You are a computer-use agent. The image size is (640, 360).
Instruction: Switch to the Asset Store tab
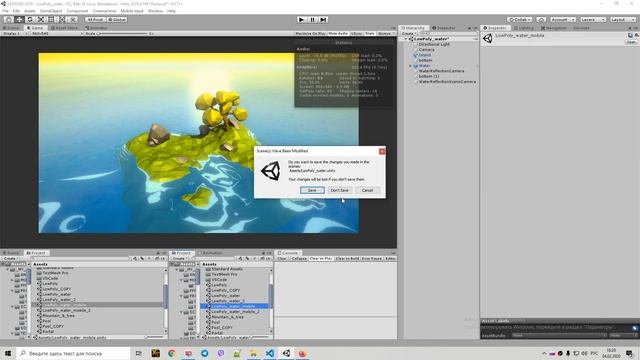click(x=64, y=28)
